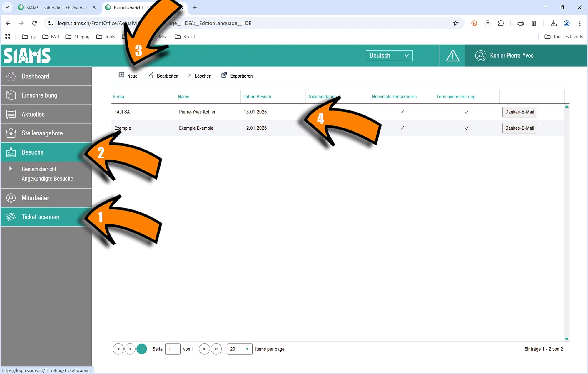
Task: Open Chrome extensions puzzle icon
Action: coord(501,23)
